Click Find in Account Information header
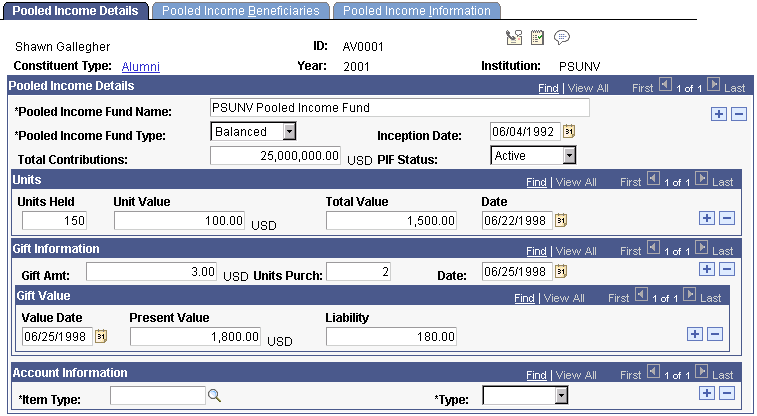 (x=536, y=375)
